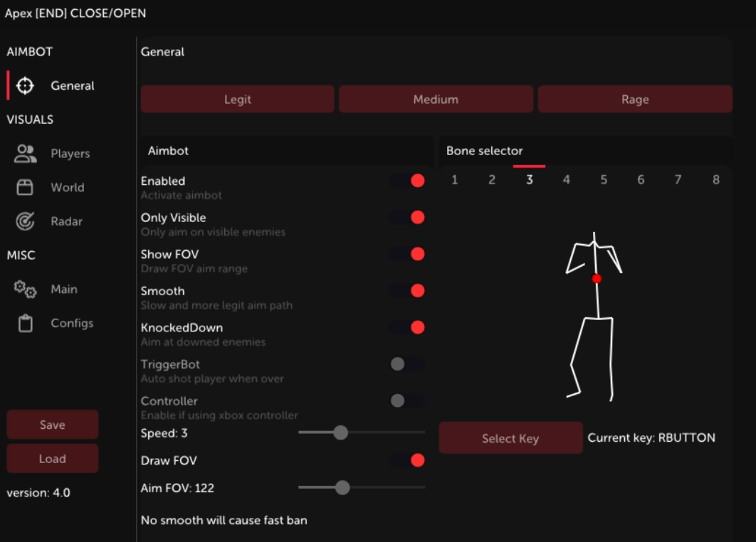The image size is (756, 542).
Task: Select bone tab 7
Action: (x=678, y=180)
